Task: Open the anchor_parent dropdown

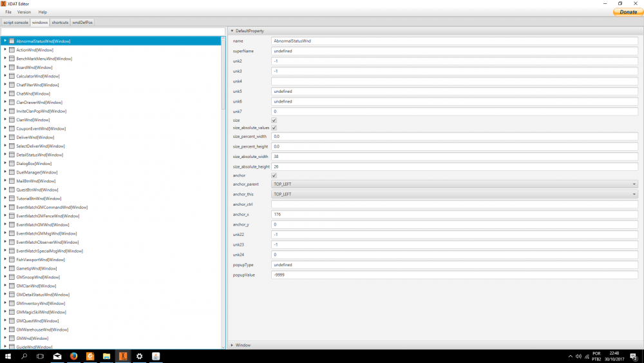Action: coord(454,184)
